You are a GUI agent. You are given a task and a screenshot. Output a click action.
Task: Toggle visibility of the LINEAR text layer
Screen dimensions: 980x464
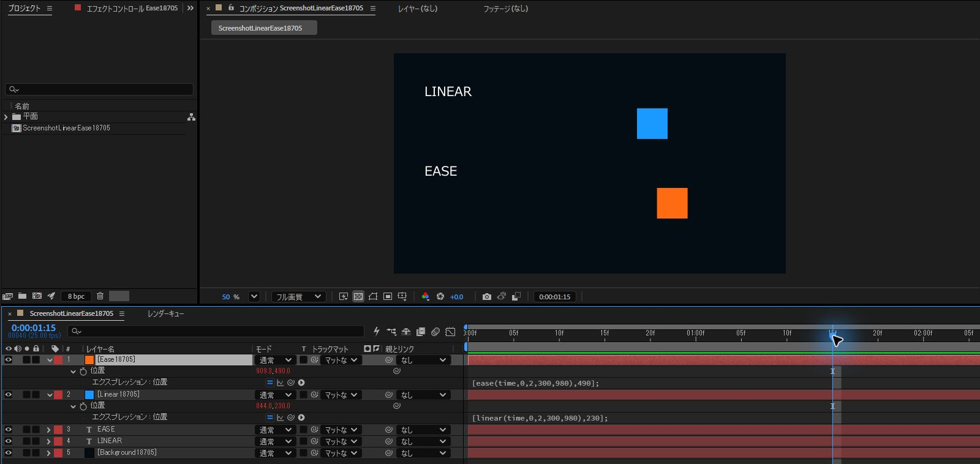click(x=9, y=441)
